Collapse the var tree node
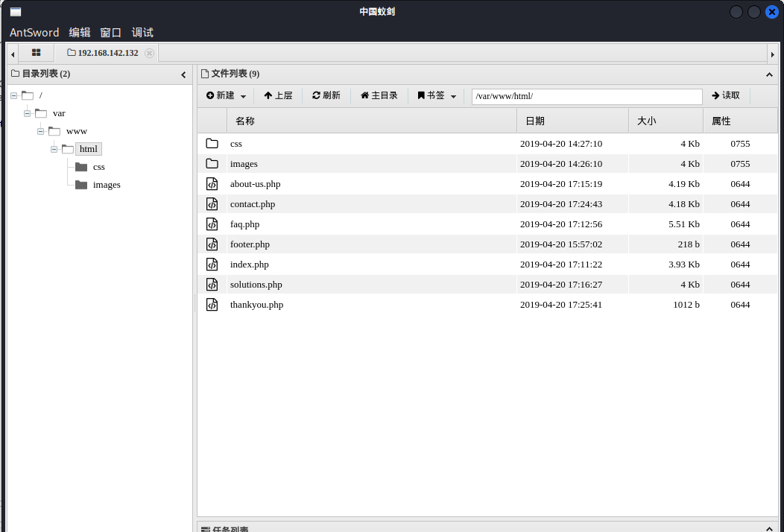The image size is (784, 532). [27, 113]
